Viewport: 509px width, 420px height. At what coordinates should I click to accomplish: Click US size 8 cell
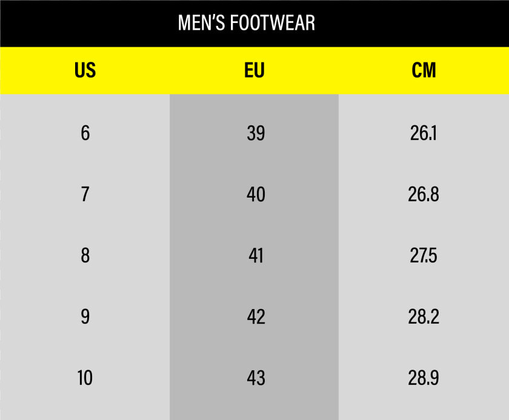pos(85,255)
